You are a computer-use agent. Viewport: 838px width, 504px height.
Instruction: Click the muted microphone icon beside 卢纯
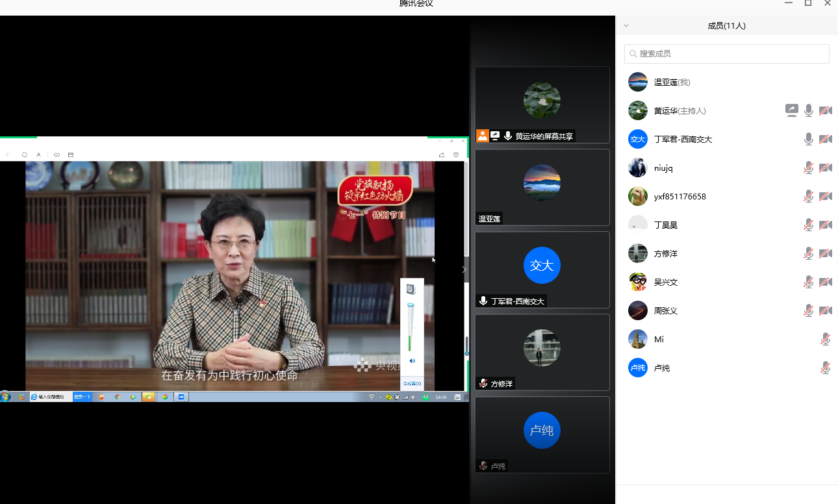click(x=825, y=368)
